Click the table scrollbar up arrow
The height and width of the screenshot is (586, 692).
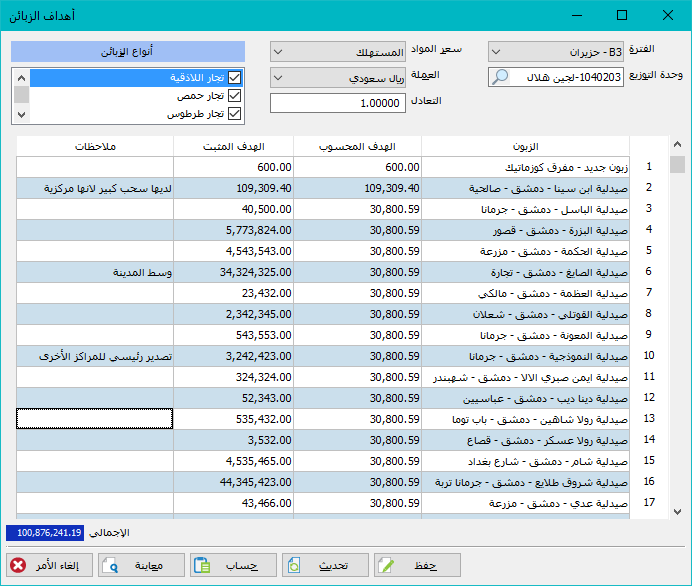(x=677, y=144)
